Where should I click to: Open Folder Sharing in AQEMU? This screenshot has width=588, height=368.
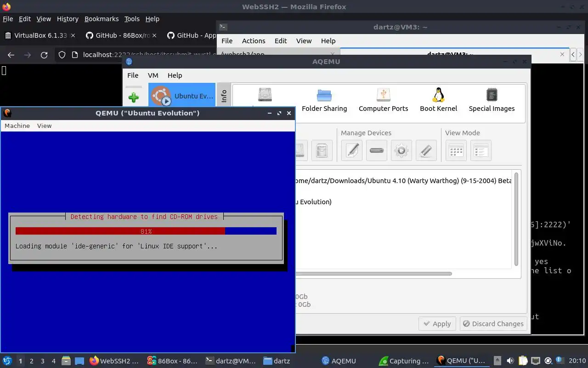click(324, 101)
